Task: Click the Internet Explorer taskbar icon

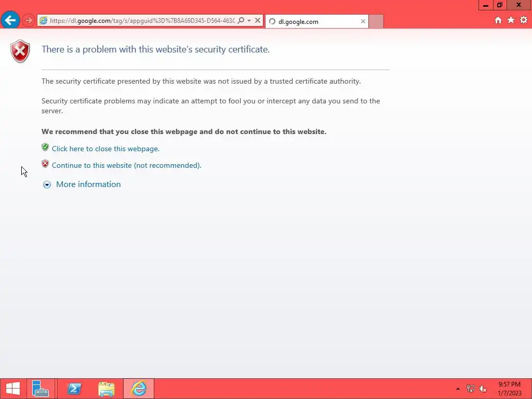Action: click(139, 389)
